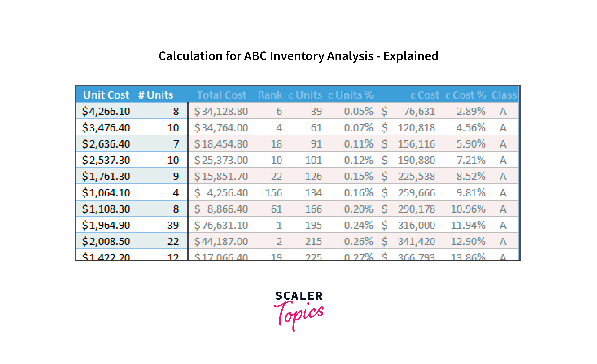Select the "Total Cost" column header
Screen dimensions: 597x364
click(222, 95)
